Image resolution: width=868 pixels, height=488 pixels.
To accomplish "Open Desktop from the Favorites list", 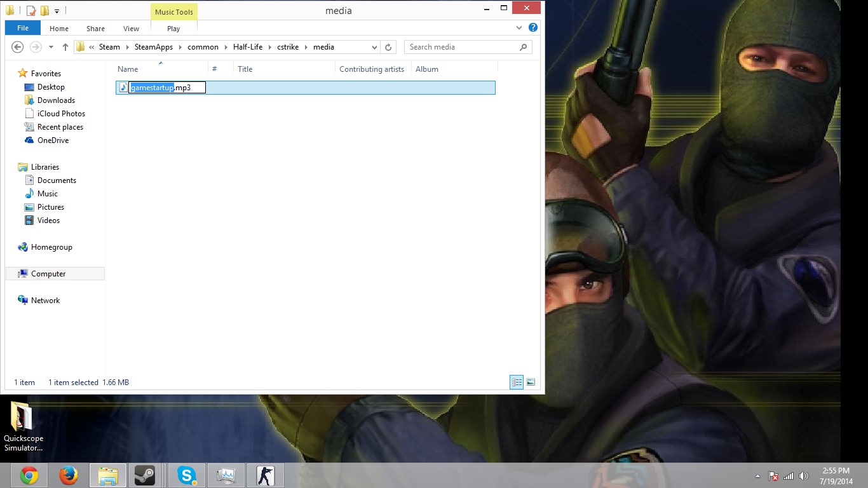I will pyautogui.click(x=51, y=87).
